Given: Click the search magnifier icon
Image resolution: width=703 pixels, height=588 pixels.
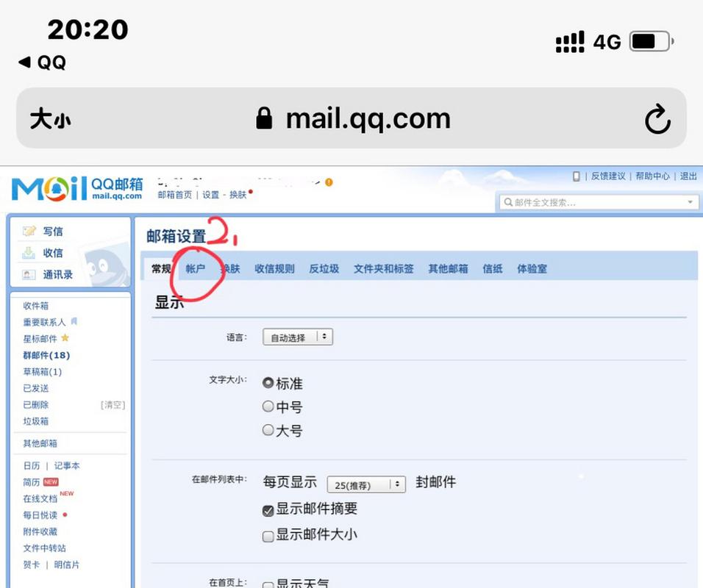Looking at the screenshot, I should (x=508, y=202).
